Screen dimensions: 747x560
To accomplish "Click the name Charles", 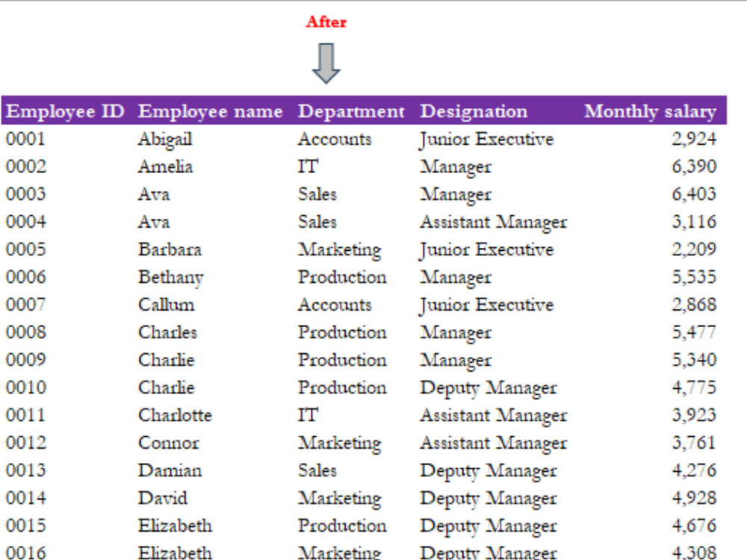I will point(167,332).
